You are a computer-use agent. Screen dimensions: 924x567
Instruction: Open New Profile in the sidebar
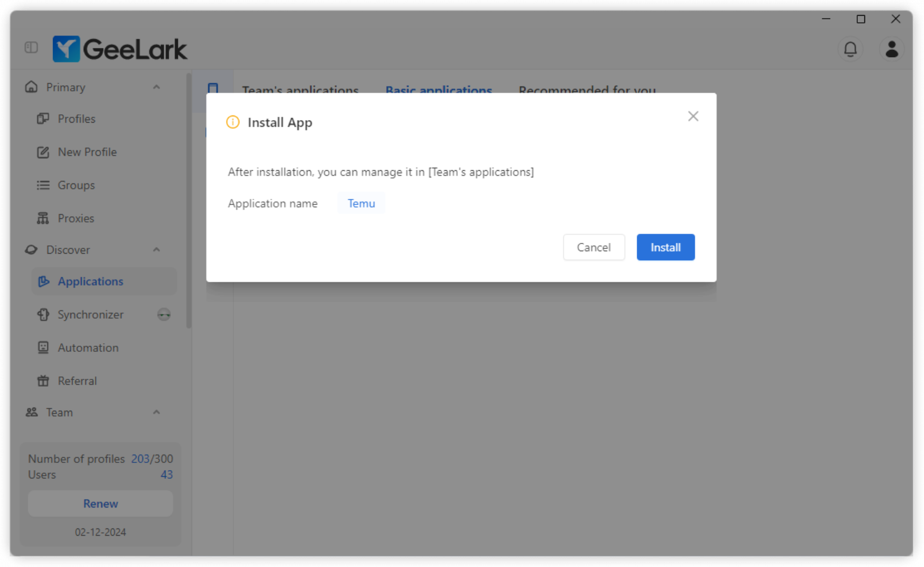coord(103,152)
